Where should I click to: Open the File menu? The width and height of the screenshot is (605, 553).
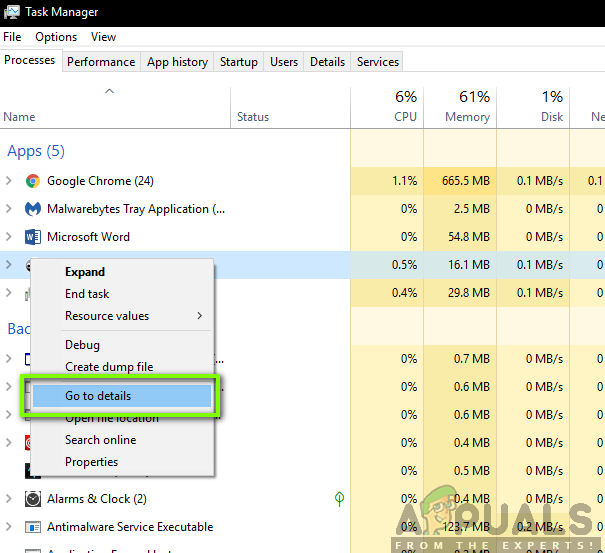pyautogui.click(x=12, y=37)
